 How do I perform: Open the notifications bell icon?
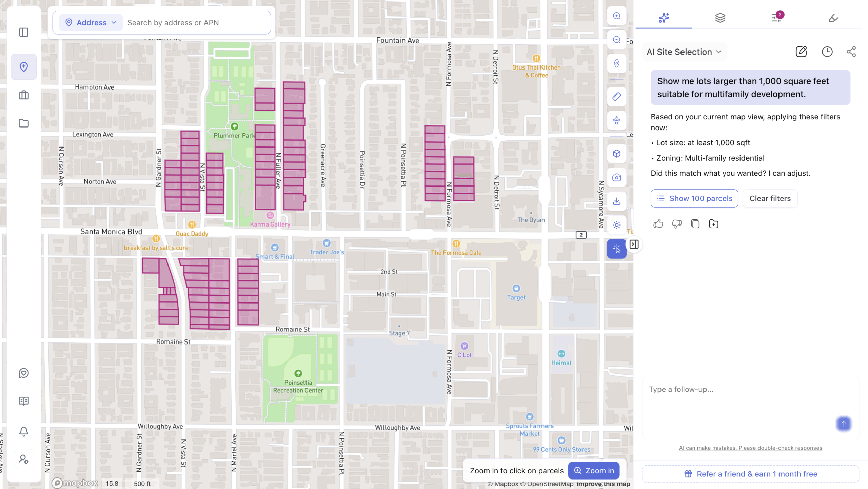click(x=24, y=431)
